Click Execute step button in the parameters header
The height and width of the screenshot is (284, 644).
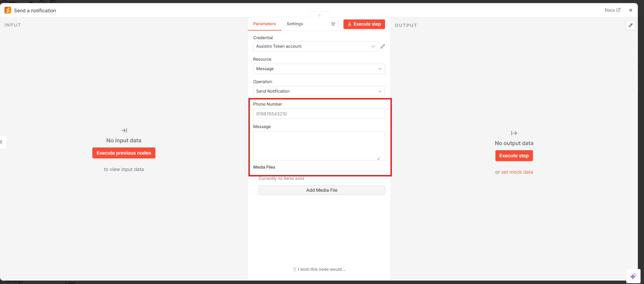[x=364, y=24]
